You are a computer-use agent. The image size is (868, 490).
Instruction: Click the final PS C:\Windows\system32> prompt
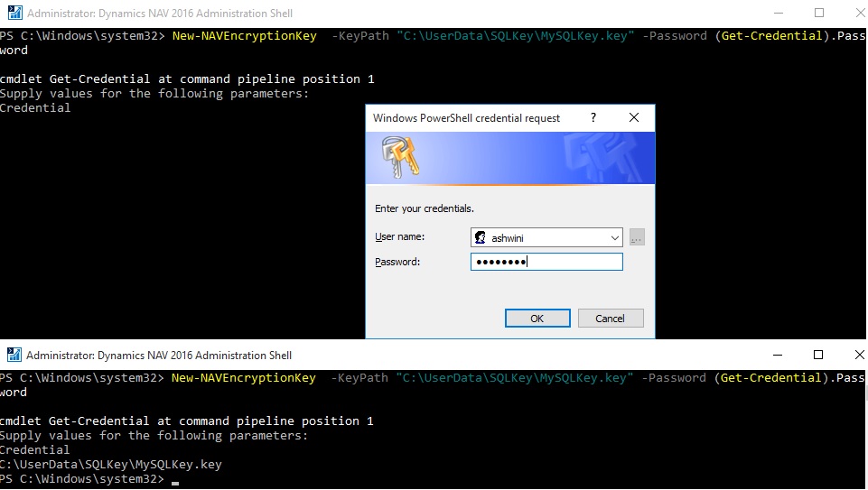pos(82,479)
